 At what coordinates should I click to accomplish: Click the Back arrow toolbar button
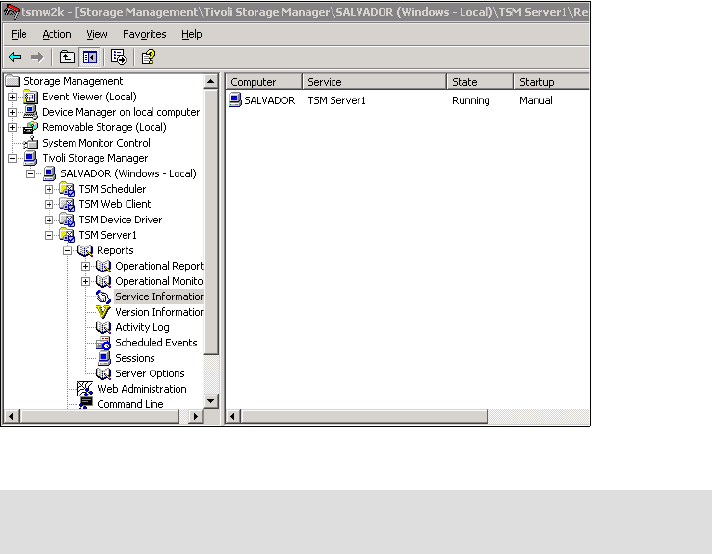click(15, 57)
